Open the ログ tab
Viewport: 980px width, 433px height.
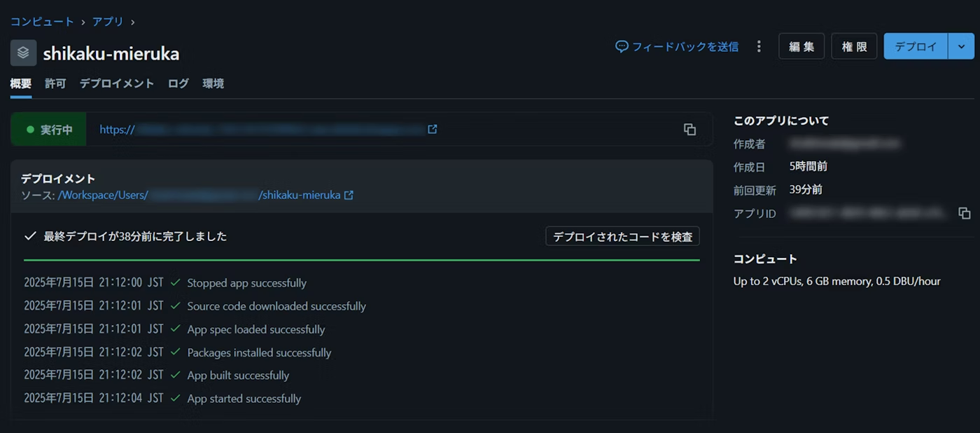178,83
